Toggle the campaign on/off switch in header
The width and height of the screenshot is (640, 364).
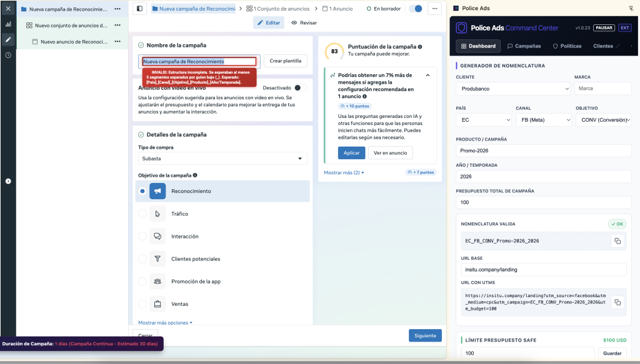(416, 9)
